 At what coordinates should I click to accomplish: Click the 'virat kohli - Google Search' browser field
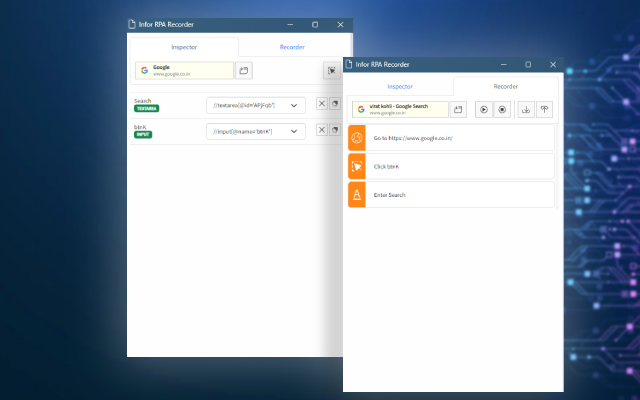(400, 109)
